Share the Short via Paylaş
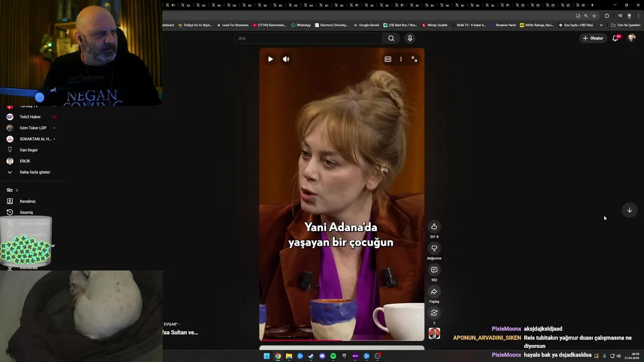Viewport: 644px width, 362px height. tap(434, 292)
